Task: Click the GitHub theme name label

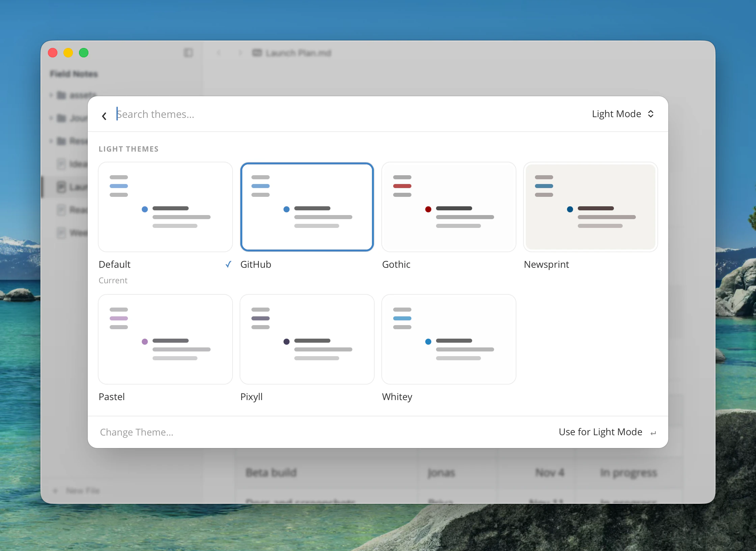Action: tap(256, 264)
